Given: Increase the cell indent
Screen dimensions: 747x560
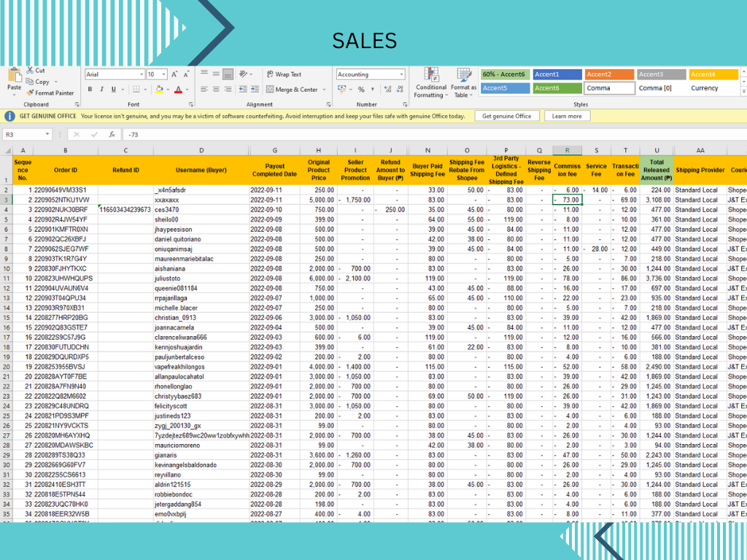Looking at the screenshot, I should (255, 89).
